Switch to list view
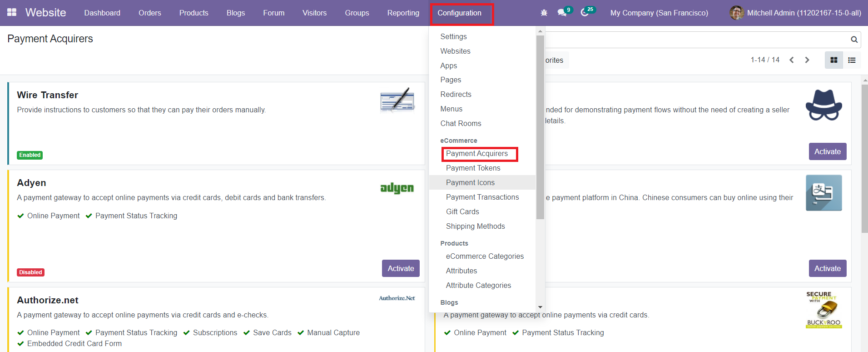The height and width of the screenshot is (352, 868). click(x=852, y=60)
